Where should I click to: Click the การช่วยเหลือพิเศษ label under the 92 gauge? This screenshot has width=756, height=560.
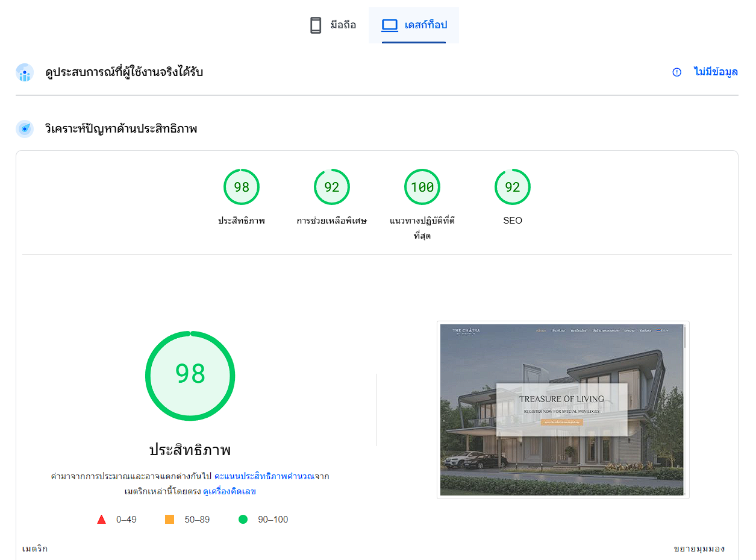tap(332, 221)
